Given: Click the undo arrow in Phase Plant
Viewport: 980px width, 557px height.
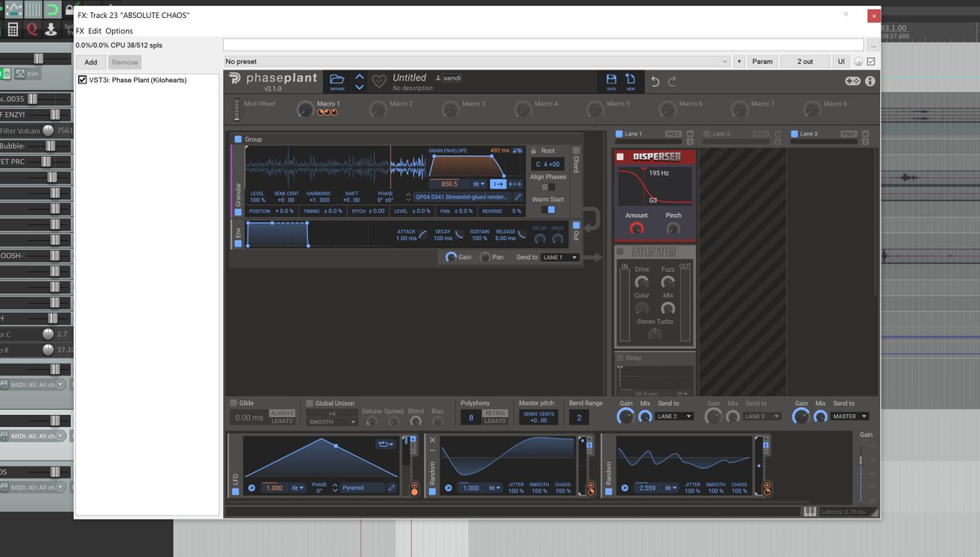Looking at the screenshot, I should (656, 81).
